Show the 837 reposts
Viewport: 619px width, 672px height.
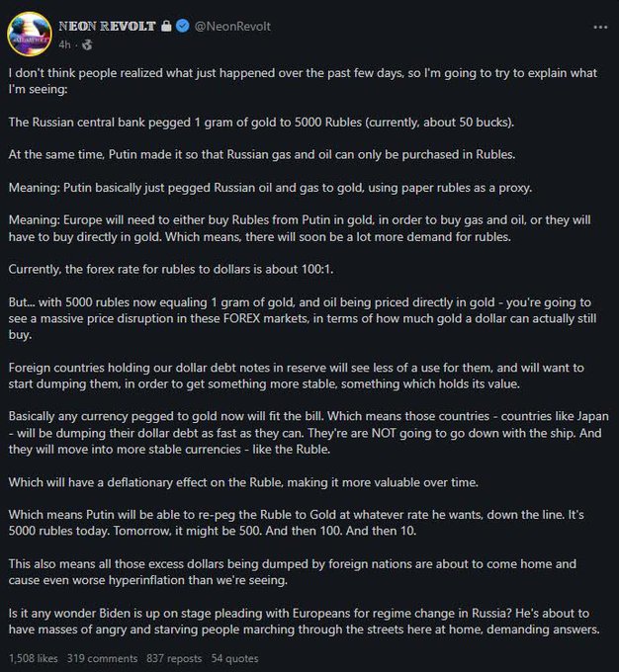[174, 658]
